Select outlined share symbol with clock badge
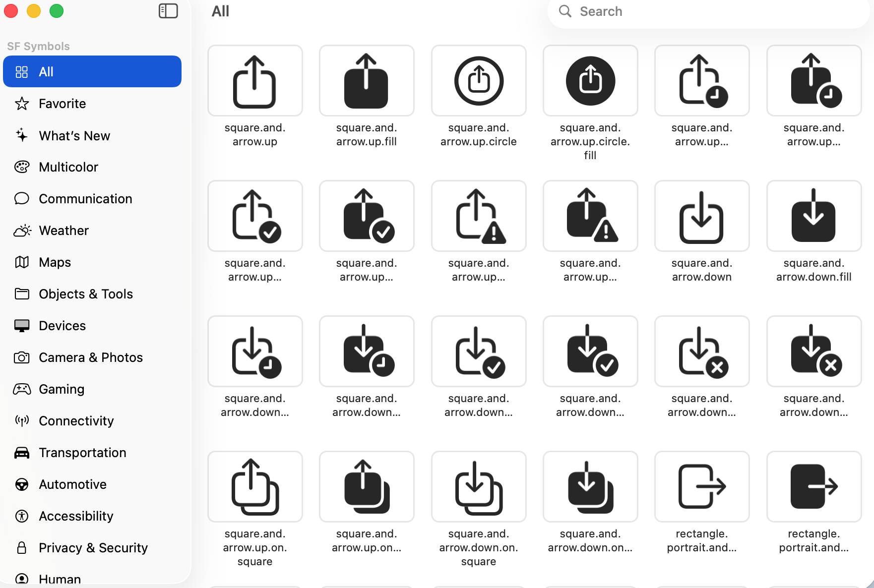 click(x=702, y=81)
